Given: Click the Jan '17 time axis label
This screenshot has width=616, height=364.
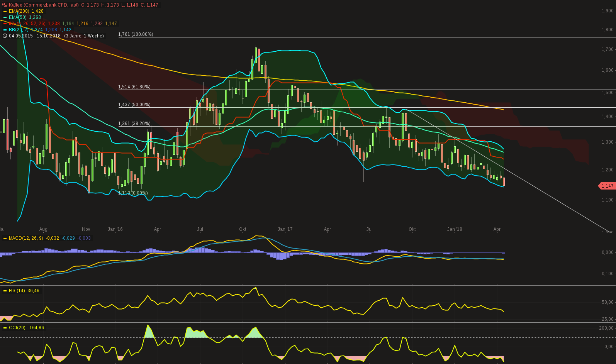Looking at the screenshot, I should (285, 229).
